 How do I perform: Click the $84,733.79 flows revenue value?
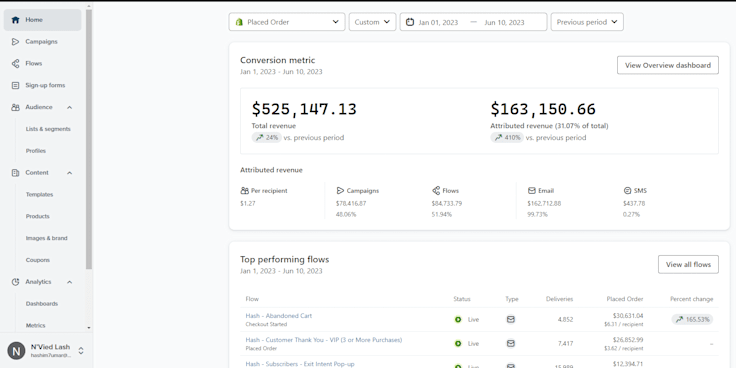[447, 204]
